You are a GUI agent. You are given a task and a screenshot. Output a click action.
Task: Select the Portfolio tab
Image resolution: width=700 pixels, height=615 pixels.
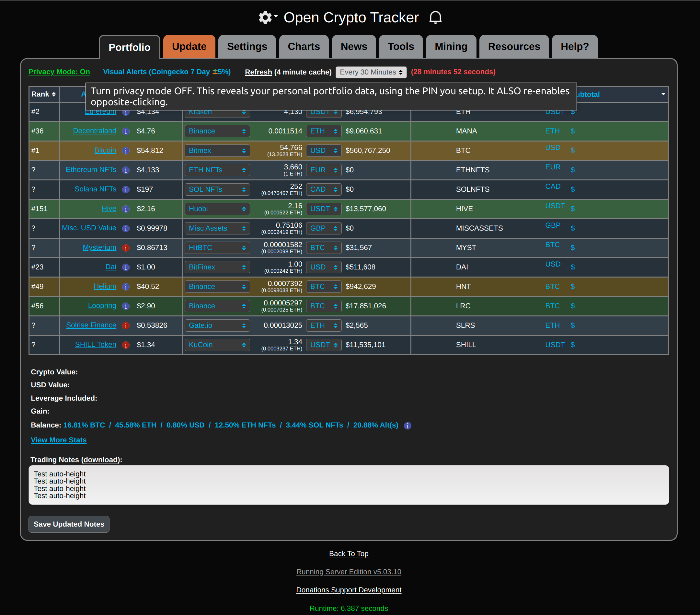click(130, 47)
